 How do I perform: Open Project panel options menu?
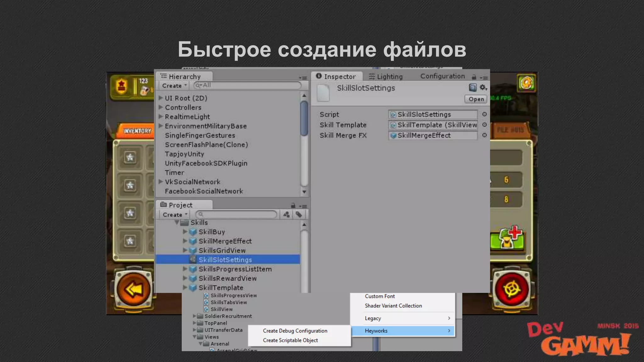303,206
